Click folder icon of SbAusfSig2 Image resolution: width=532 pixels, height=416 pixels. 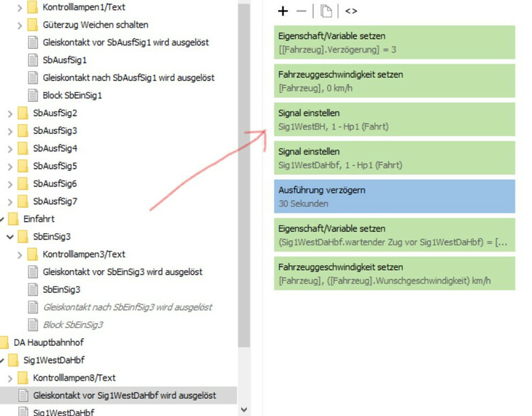click(23, 113)
